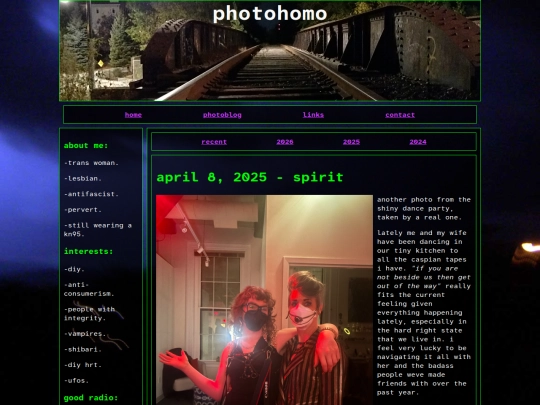The width and height of the screenshot is (540, 405).
Task: Open the 2026 archive
Action: pos(285,142)
